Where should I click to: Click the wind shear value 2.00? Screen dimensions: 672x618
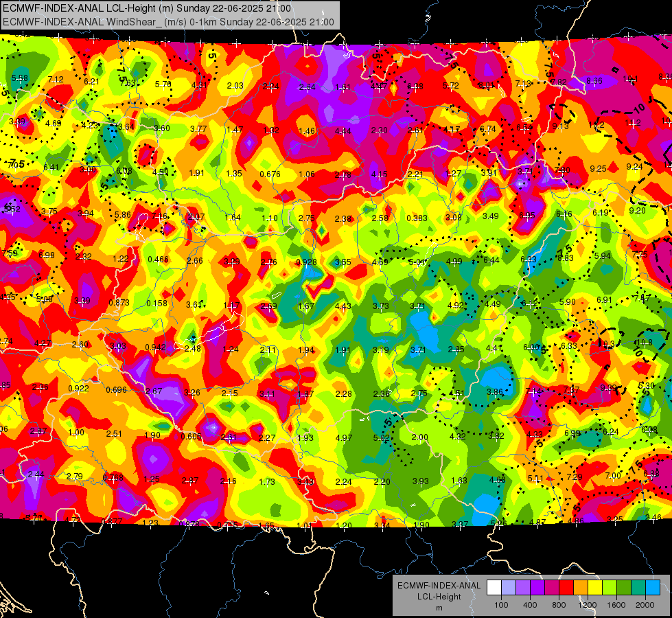420,437
